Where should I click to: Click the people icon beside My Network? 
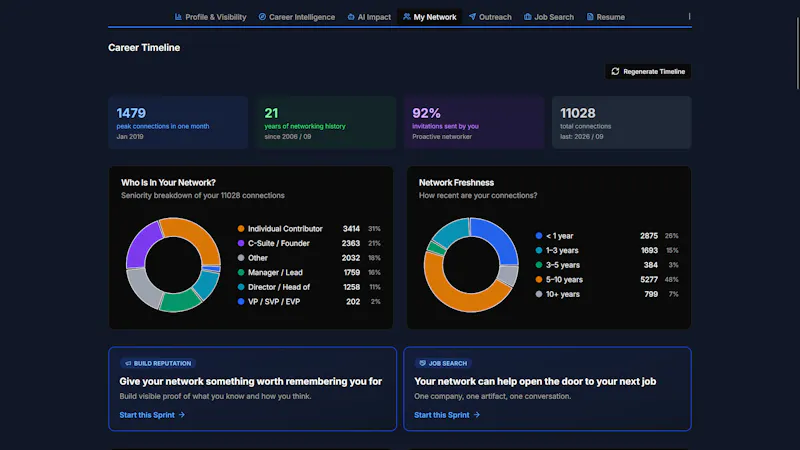407,17
